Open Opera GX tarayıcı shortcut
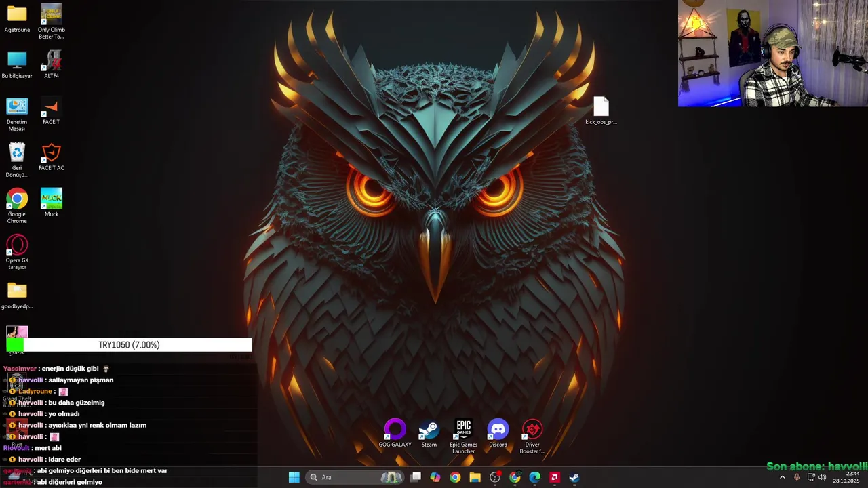Image resolution: width=868 pixels, height=488 pixels. [x=17, y=253]
